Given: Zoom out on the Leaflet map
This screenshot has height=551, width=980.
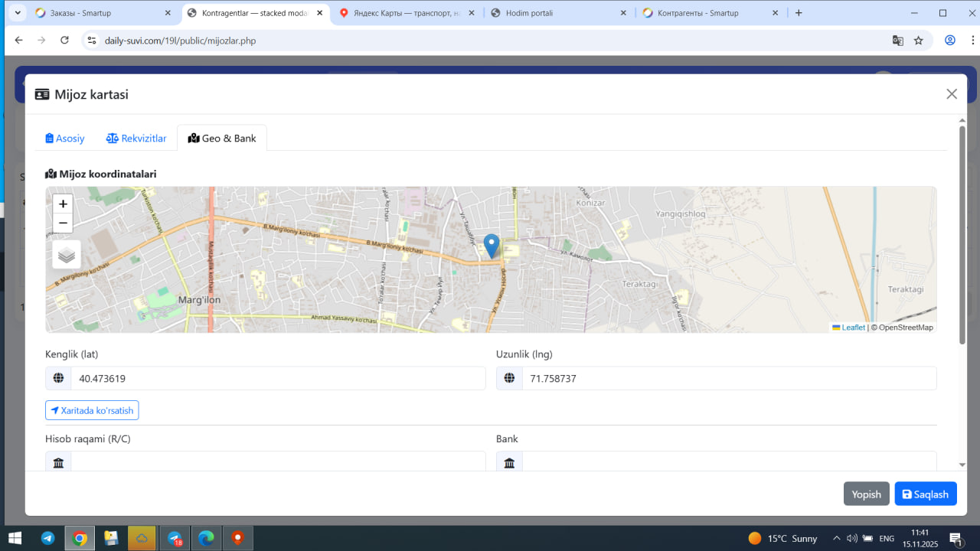Looking at the screenshot, I should click(63, 223).
